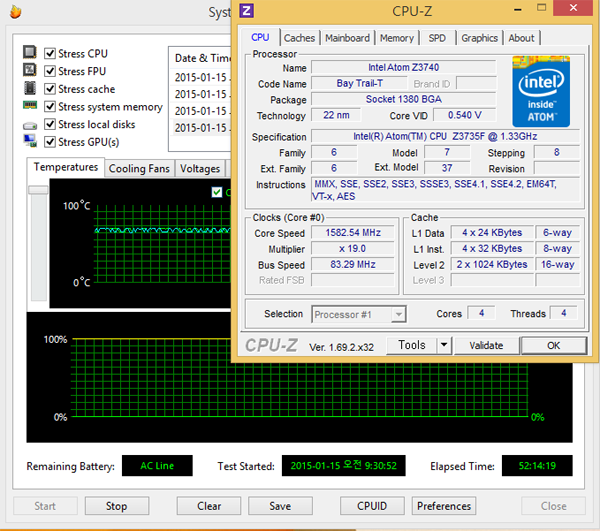Uncheck Stress GPU(s) option
The height and width of the screenshot is (531, 600).
pos(50,142)
